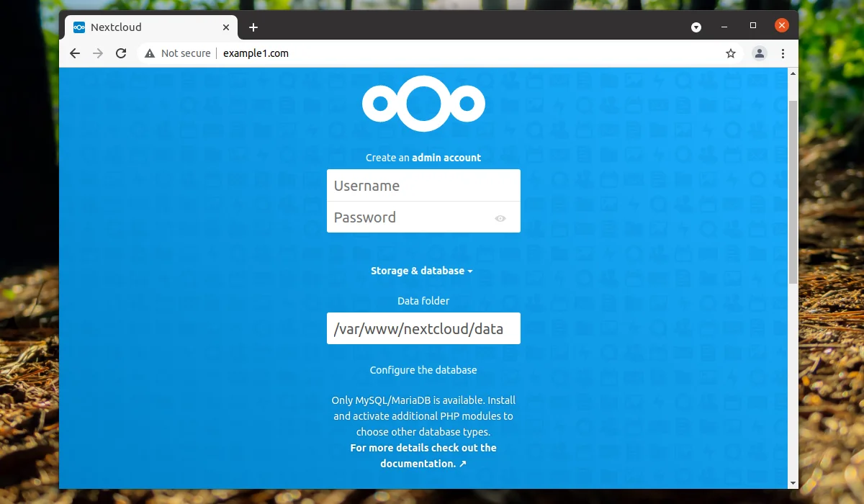This screenshot has width=864, height=504.
Task: Open a new browser tab
Action: (253, 27)
